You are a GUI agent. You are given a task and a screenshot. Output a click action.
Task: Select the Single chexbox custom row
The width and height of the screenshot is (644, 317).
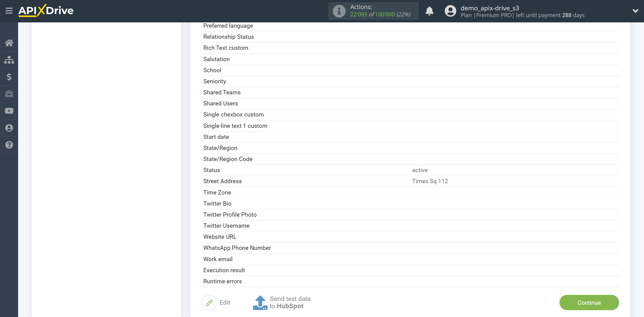(x=410, y=115)
